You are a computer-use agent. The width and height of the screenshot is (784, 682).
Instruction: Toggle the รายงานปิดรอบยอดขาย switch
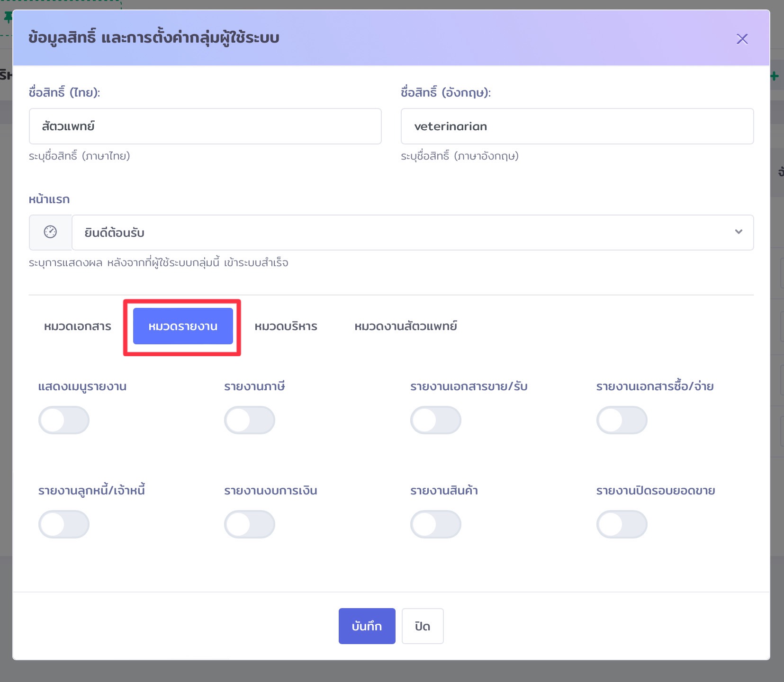click(622, 524)
